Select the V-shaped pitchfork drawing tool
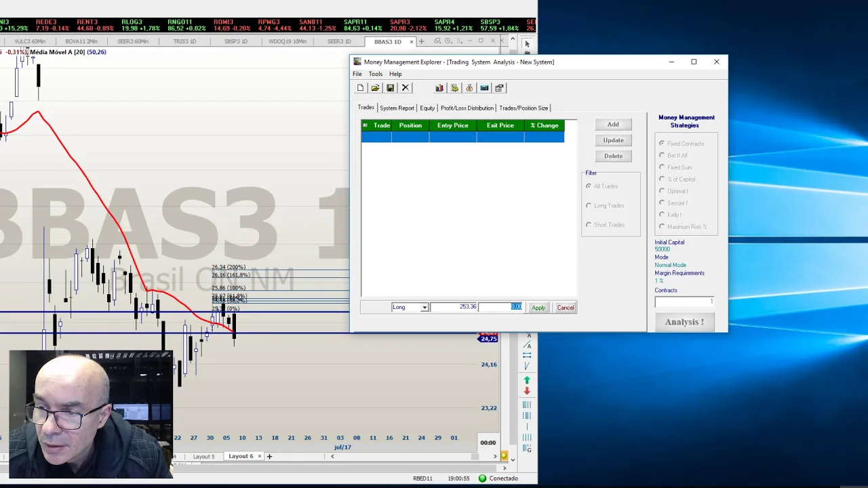The image size is (868, 488). [x=527, y=366]
